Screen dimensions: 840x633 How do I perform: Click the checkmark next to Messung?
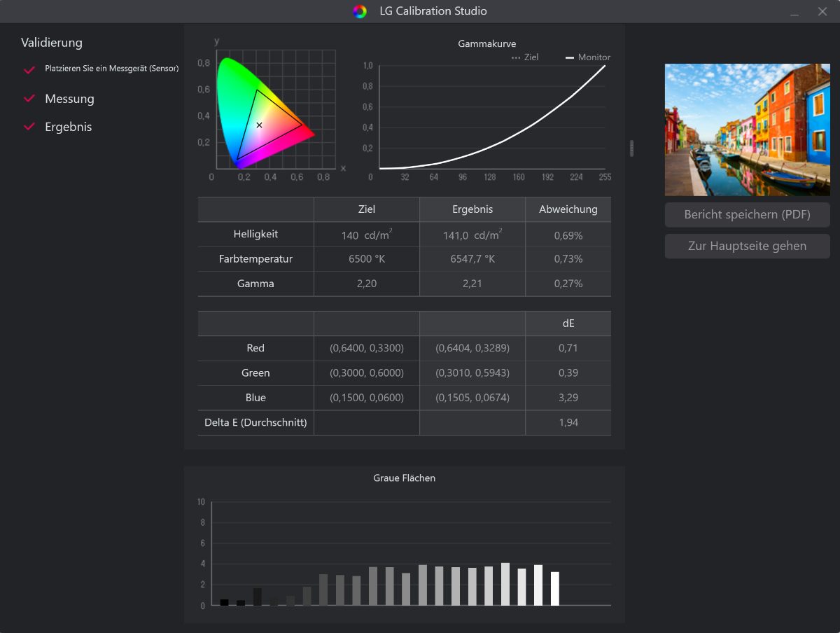[x=29, y=99]
